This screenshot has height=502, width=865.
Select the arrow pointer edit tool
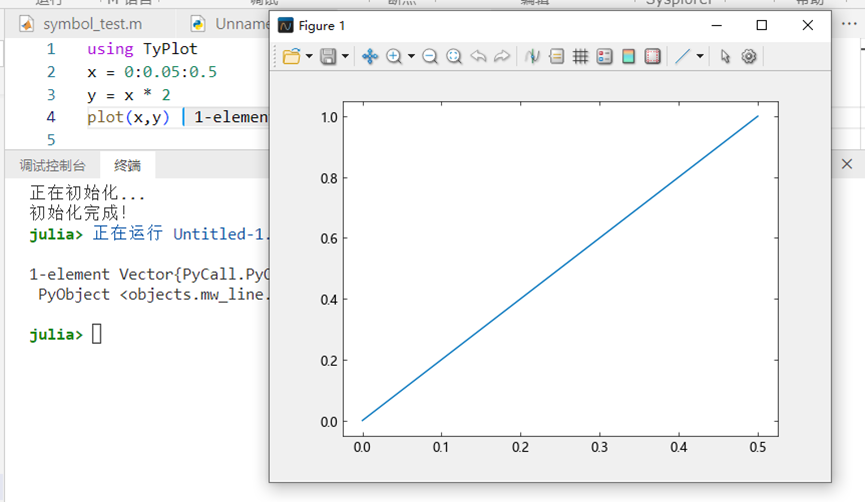coord(725,56)
